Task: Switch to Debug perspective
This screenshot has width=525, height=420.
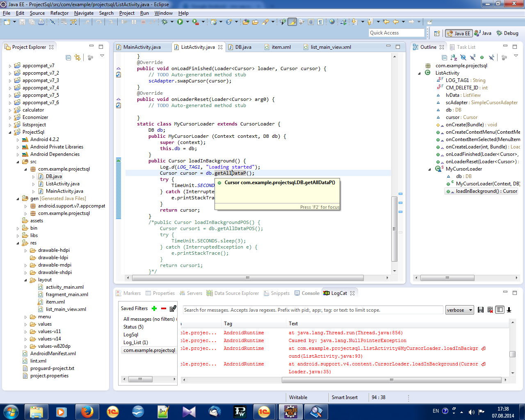Action: (507, 33)
